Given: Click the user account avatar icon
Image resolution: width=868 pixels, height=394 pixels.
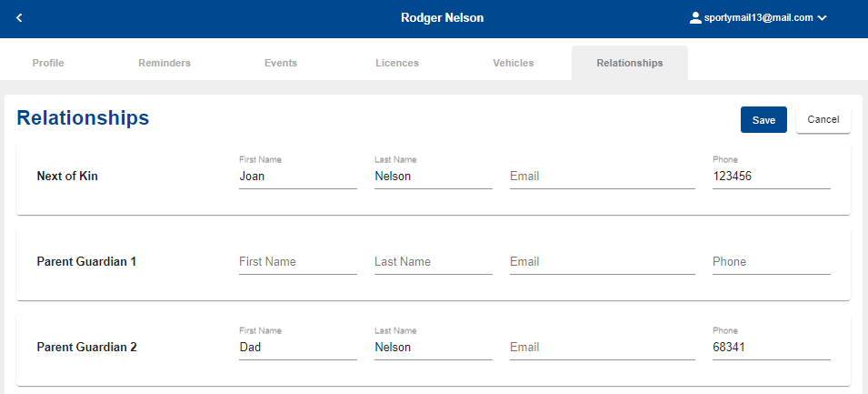Looking at the screenshot, I should (x=695, y=17).
